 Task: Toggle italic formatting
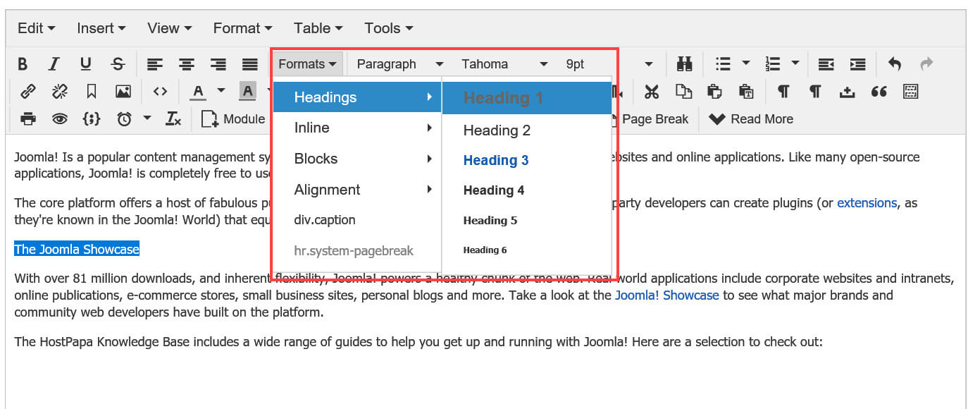point(54,64)
